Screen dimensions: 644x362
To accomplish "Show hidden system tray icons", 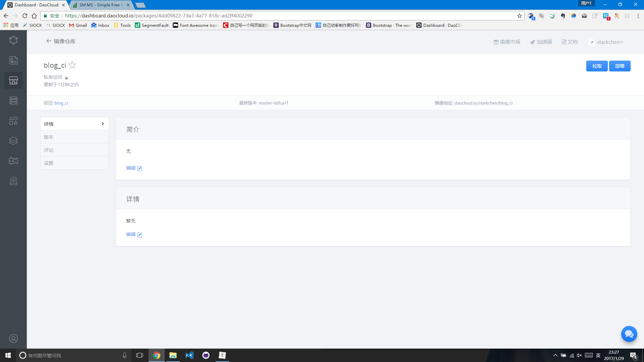I will click(x=555, y=355).
